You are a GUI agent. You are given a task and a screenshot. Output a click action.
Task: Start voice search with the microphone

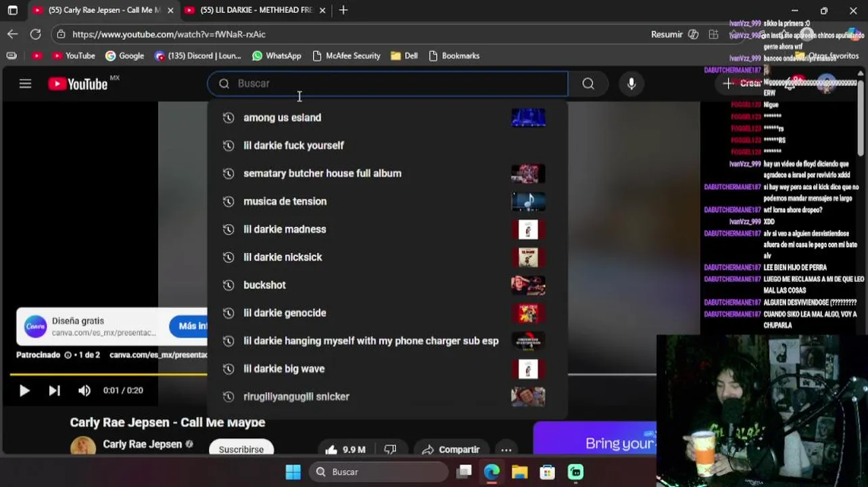click(x=631, y=84)
